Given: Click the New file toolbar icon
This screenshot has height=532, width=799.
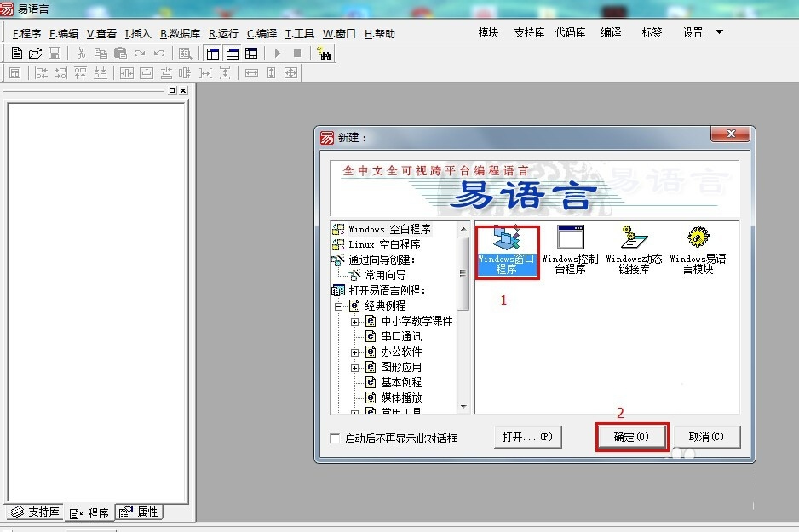Looking at the screenshot, I should tap(17, 53).
